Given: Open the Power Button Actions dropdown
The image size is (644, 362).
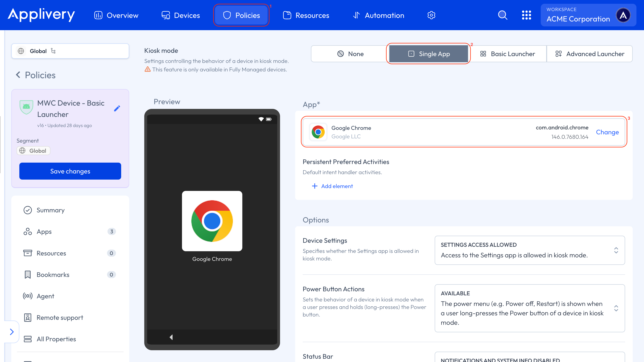Looking at the screenshot, I should pos(530,308).
